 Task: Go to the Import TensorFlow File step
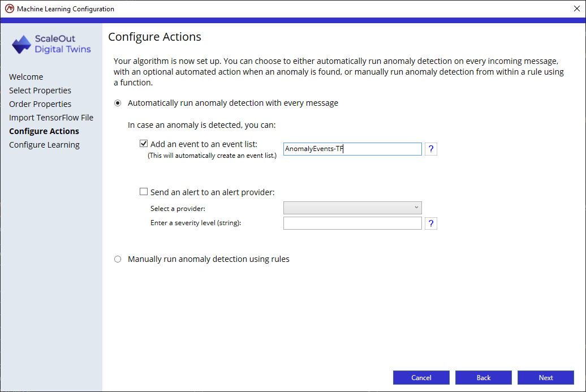[x=51, y=118]
